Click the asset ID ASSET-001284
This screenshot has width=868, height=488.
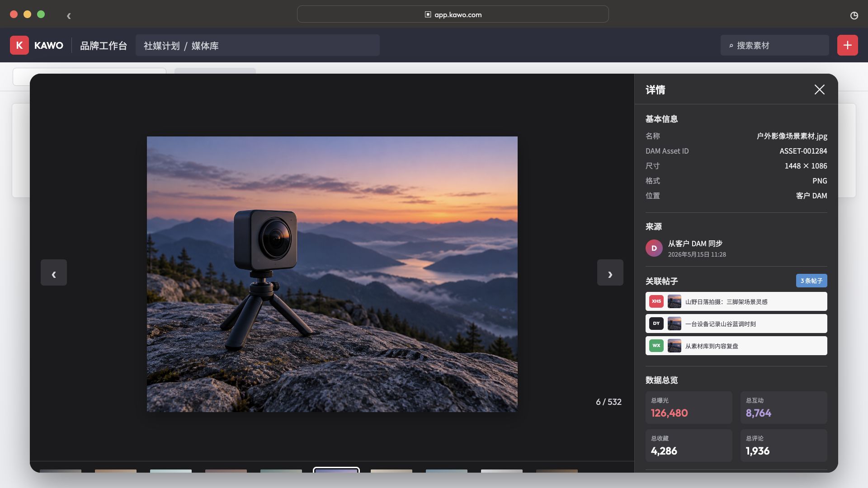tap(803, 151)
